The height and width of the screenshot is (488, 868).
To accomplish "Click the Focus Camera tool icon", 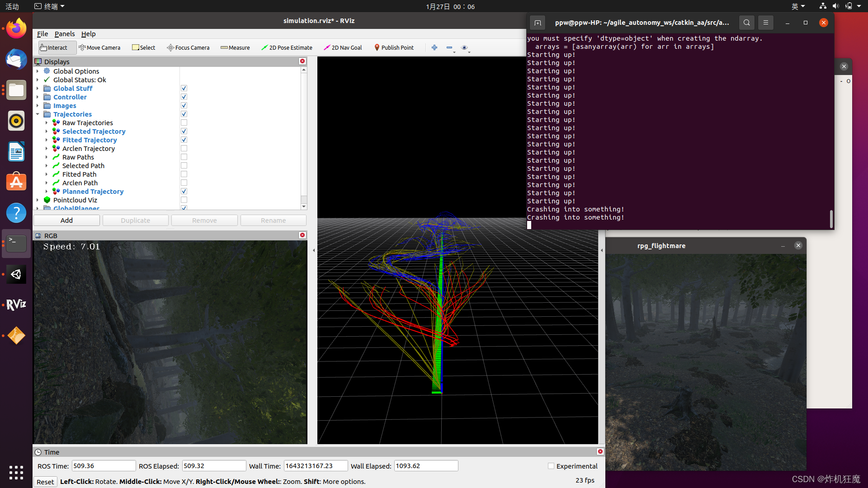I will [170, 47].
